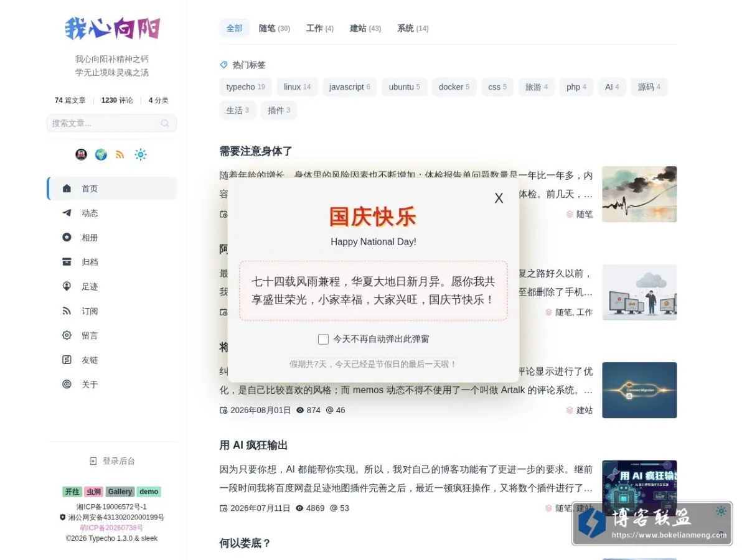Click the 生活 3 tag
Image resolution: width=747 pixels, height=560 pixels.
238,110
